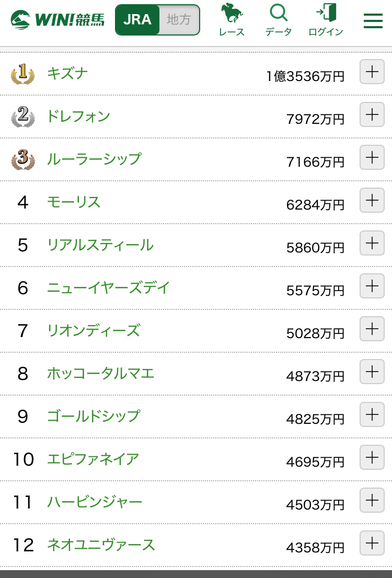Viewport: 392px width, 578px height.
Task: Expand details for キズナ
Action: pyautogui.click(x=372, y=72)
